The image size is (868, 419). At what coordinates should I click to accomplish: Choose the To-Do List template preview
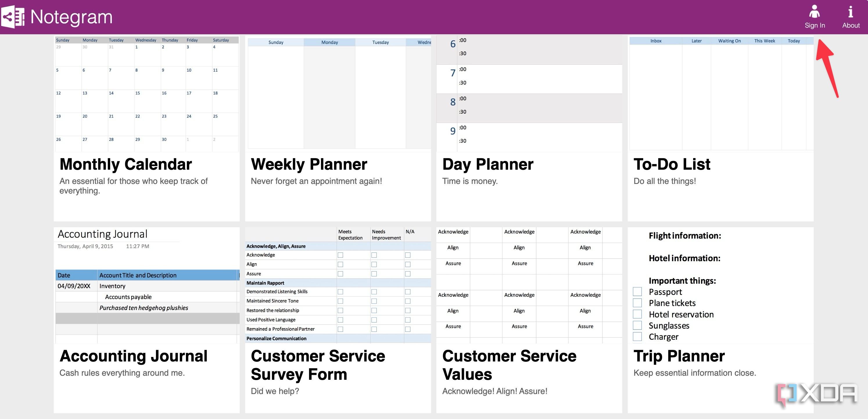click(720, 94)
